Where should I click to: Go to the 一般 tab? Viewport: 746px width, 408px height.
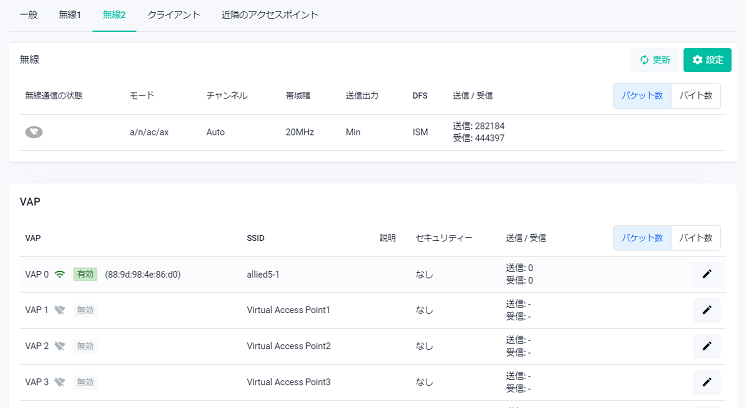click(x=29, y=15)
